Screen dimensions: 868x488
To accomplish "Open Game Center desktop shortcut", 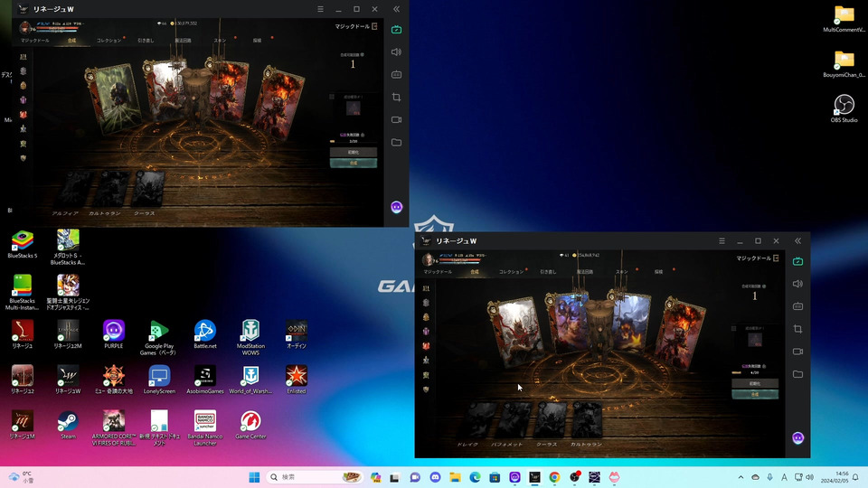I will click(x=250, y=425).
